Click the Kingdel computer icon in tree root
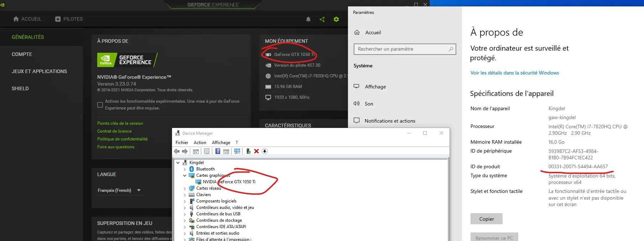This screenshot has width=644, height=241. pyautogui.click(x=185, y=163)
